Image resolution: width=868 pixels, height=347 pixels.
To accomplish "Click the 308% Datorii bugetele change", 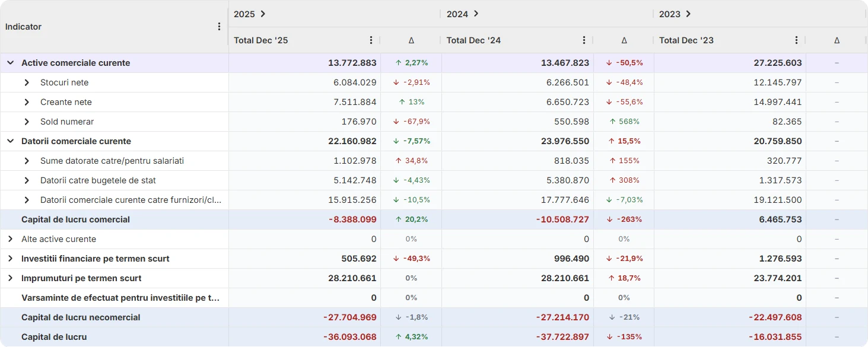I will (x=624, y=180).
